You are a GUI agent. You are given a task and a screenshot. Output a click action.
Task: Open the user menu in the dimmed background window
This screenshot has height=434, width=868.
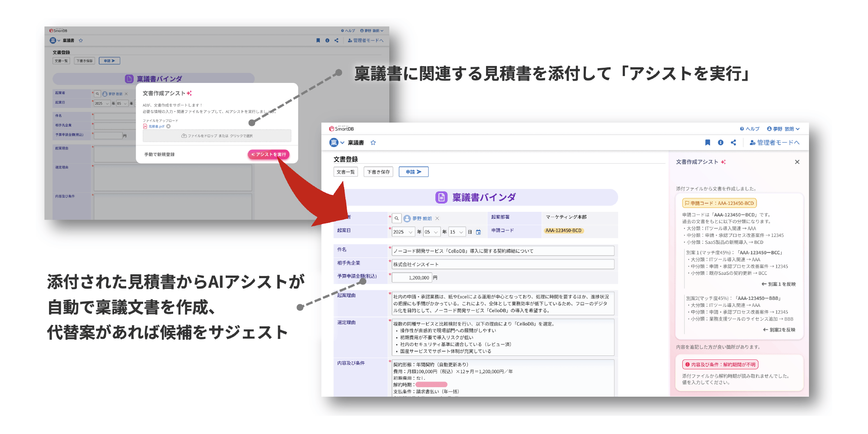point(372,31)
